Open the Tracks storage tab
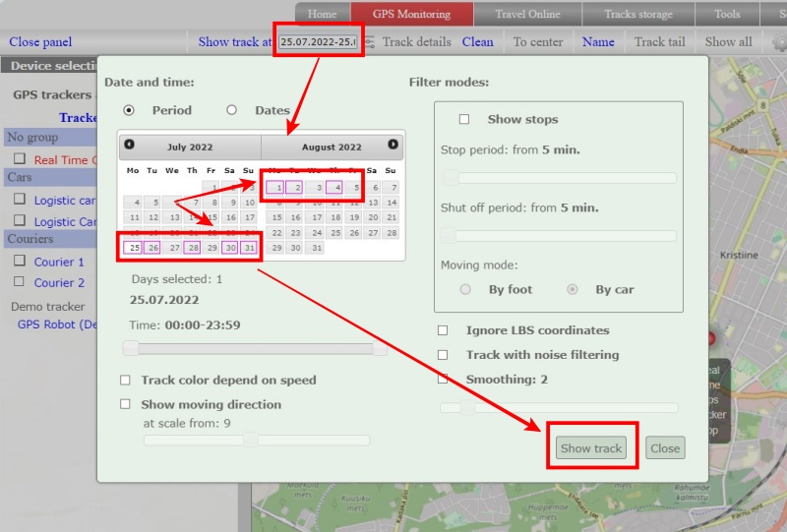 click(x=638, y=15)
